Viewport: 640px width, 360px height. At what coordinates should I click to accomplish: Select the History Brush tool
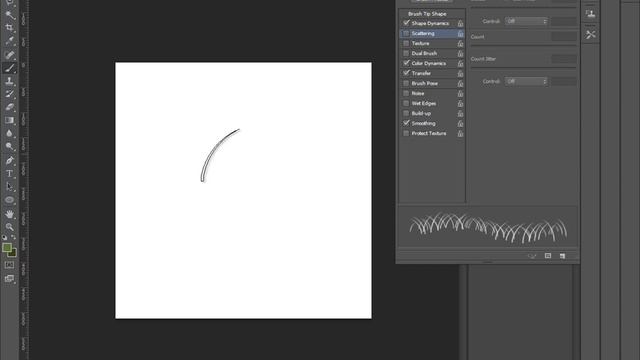click(9, 94)
